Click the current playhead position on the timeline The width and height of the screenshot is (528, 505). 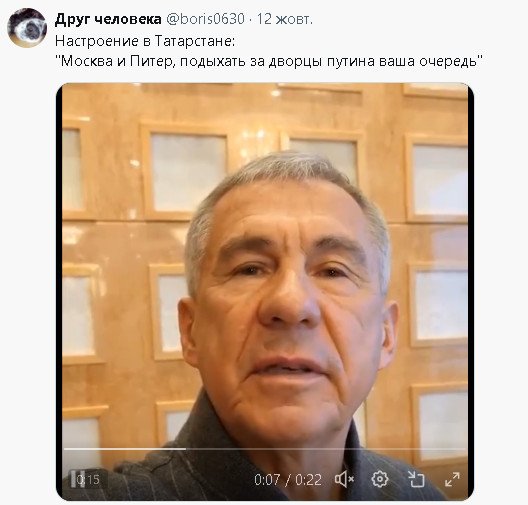click(186, 449)
